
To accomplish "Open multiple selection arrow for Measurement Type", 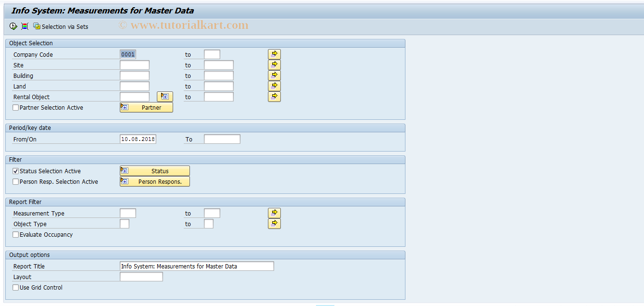I will click(274, 213).
